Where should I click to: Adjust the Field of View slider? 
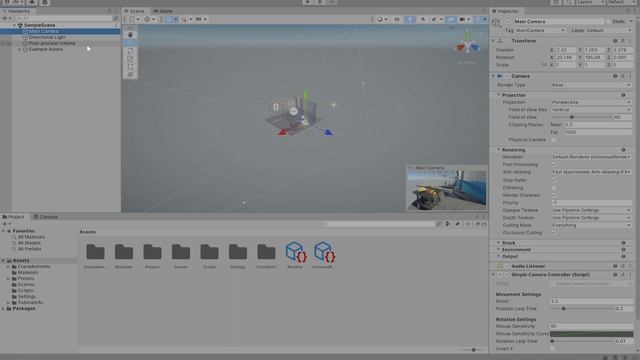pos(581,117)
